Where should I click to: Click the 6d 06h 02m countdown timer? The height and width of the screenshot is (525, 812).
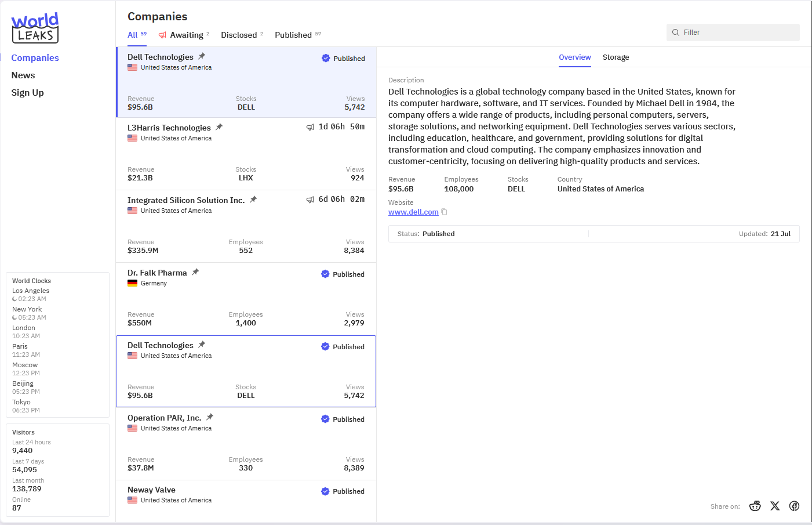click(x=341, y=200)
